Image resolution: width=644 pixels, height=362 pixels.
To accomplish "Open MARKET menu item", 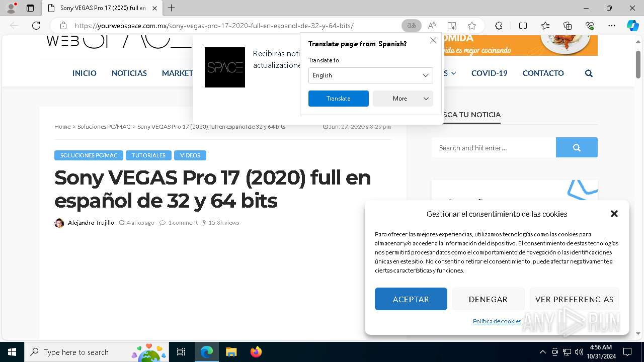I will point(177,73).
